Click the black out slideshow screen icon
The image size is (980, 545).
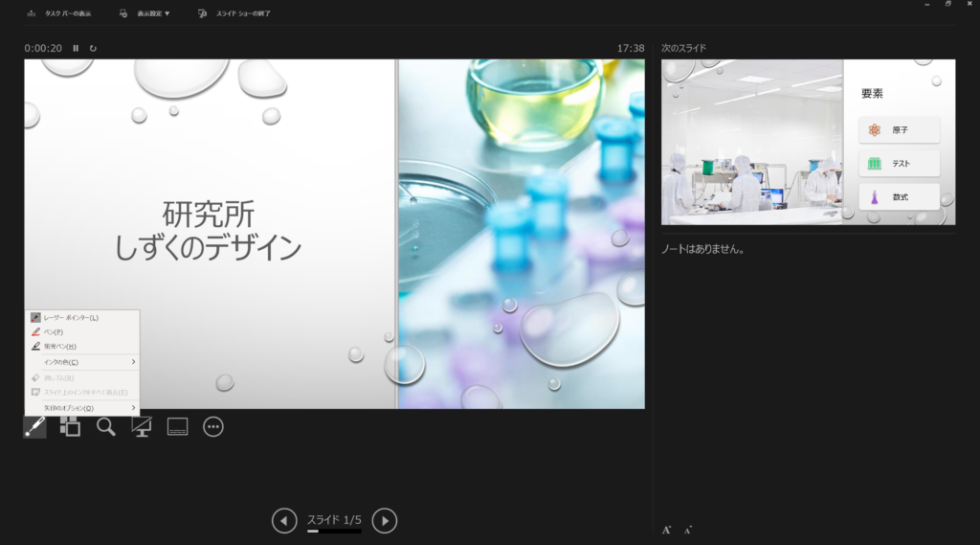tap(142, 427)
